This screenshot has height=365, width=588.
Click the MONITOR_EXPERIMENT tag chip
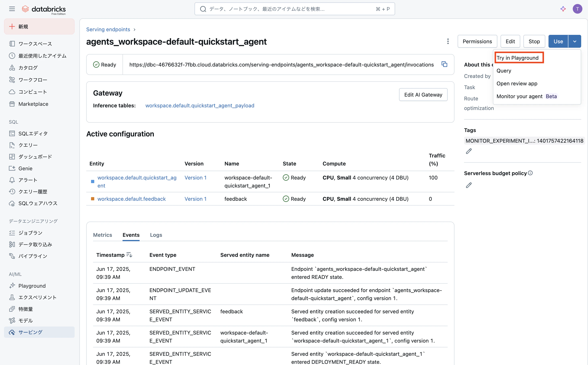524,141
